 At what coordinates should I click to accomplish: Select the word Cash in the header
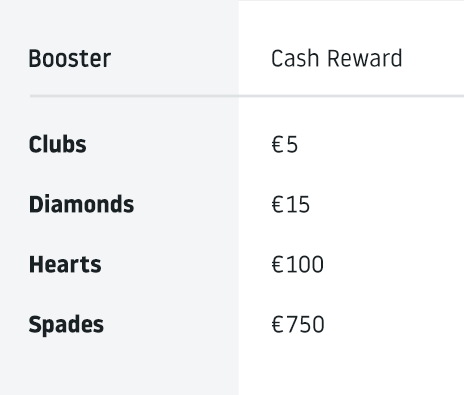click(x=295, y=59)
